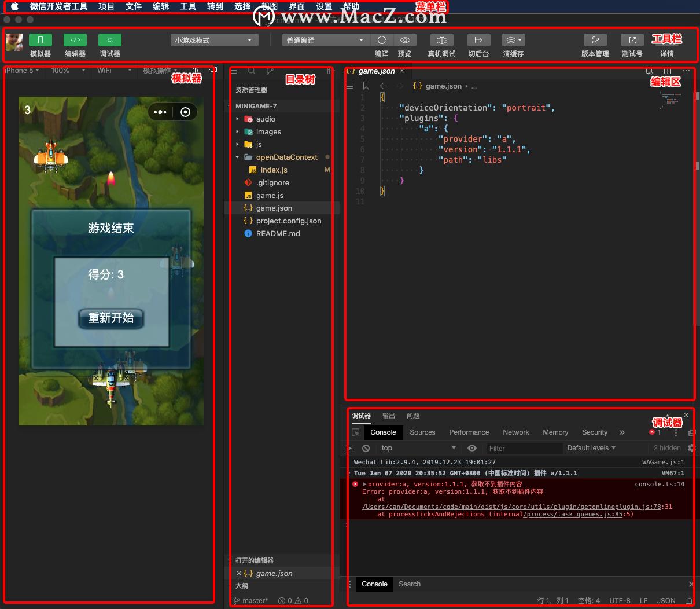700x609 pixels.
Task: Open the 清缓存 clear cache dropdown
Action: 513,40
